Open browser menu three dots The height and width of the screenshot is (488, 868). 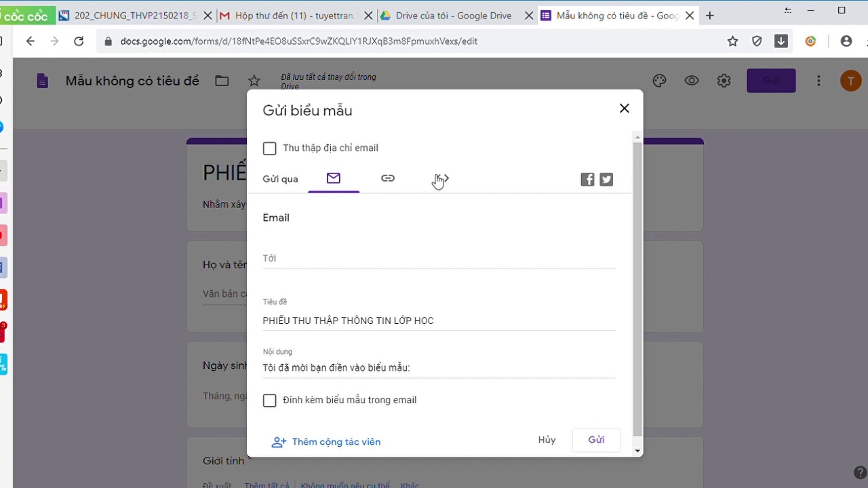[867, 41]
